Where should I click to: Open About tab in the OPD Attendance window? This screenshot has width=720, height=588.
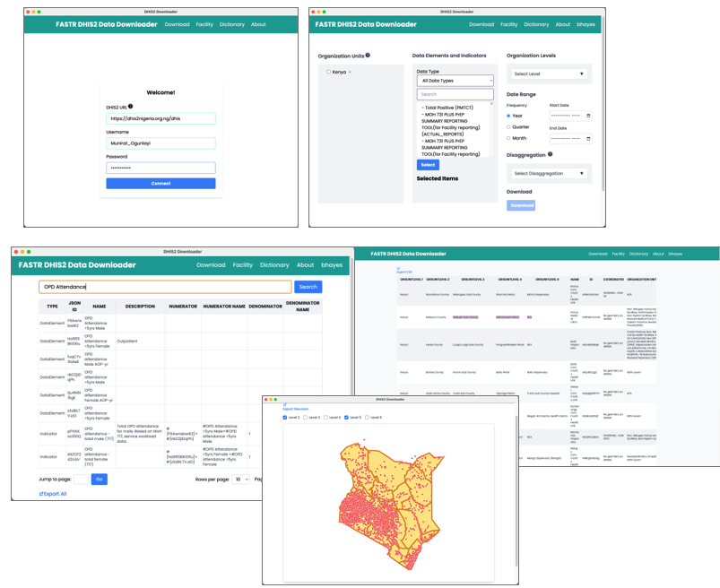(x=305, y=264)
